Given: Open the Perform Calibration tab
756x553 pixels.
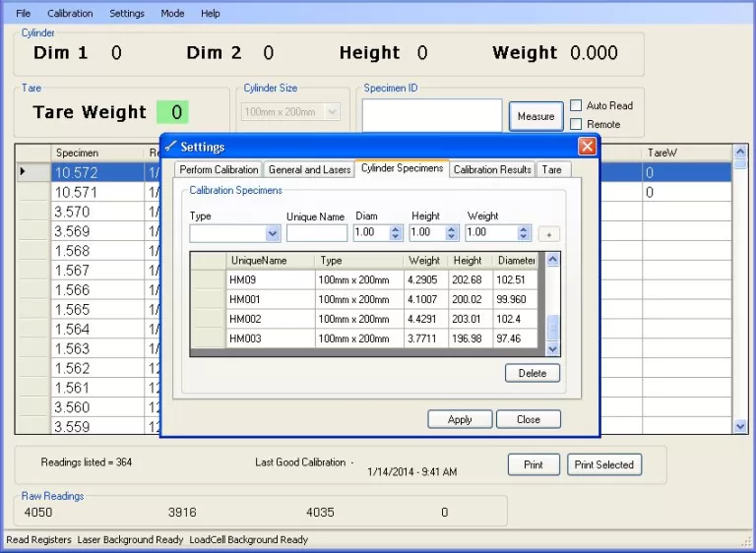Looking at the screenshot, I should pos(219,169).
